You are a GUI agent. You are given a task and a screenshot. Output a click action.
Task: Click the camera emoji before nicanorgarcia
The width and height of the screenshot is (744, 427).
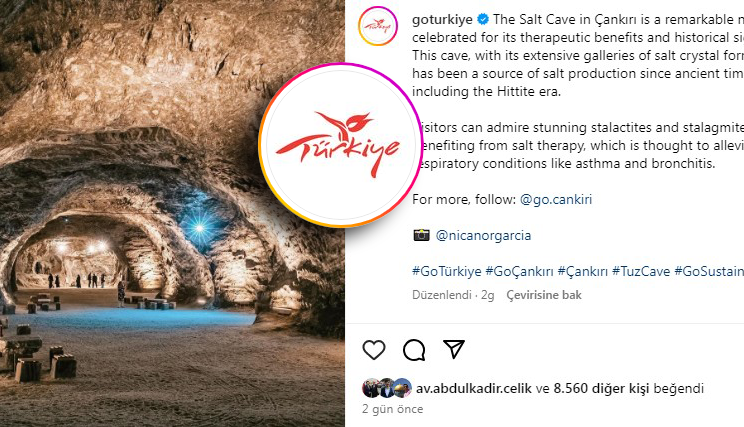[421, 235]
